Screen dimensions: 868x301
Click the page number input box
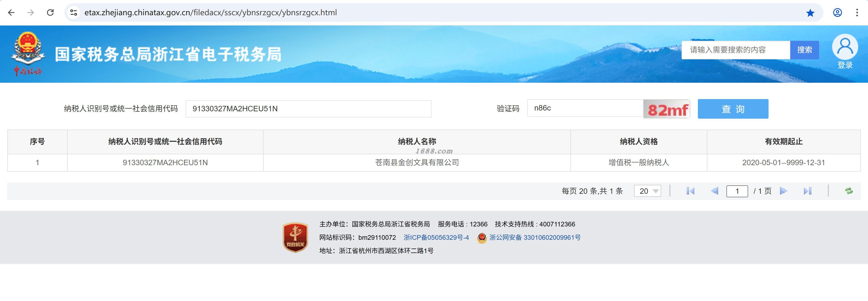[x=737, y=191]
